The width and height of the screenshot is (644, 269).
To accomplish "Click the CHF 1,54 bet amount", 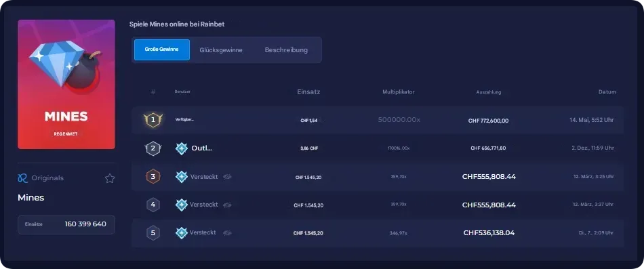I will [309, 121].
